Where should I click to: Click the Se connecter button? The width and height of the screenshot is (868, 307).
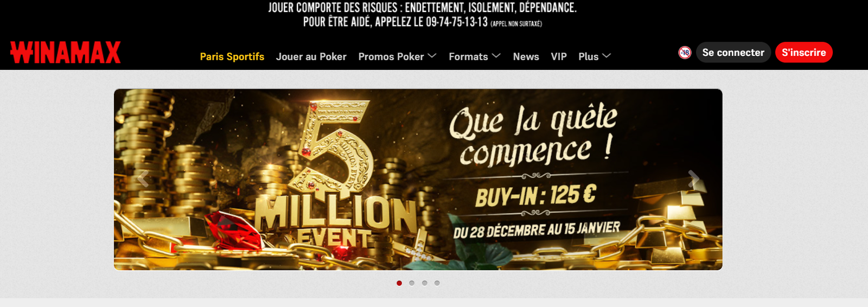coord(733,53)
